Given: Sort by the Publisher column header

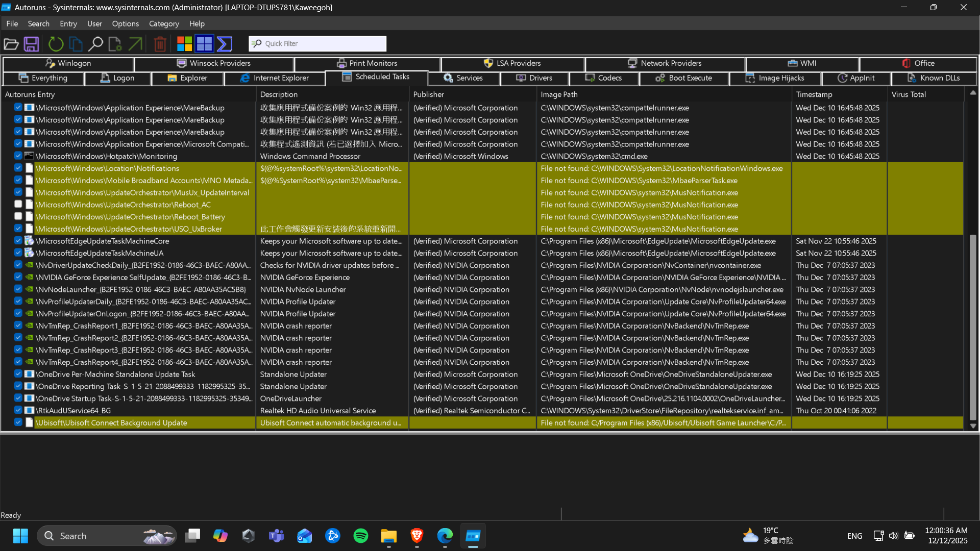Looking at the screenshot, I should (x=429, y=94).
